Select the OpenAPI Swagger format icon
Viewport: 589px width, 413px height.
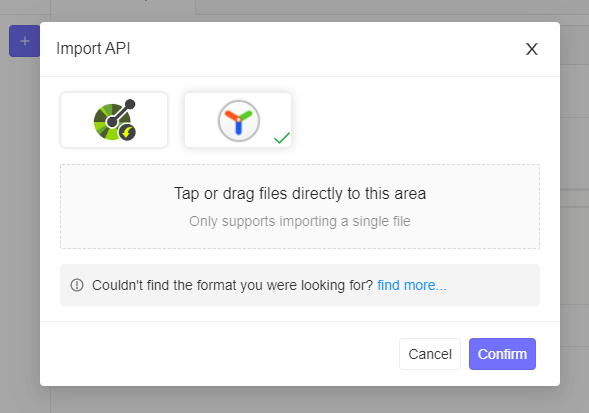[x=115, y=120]
